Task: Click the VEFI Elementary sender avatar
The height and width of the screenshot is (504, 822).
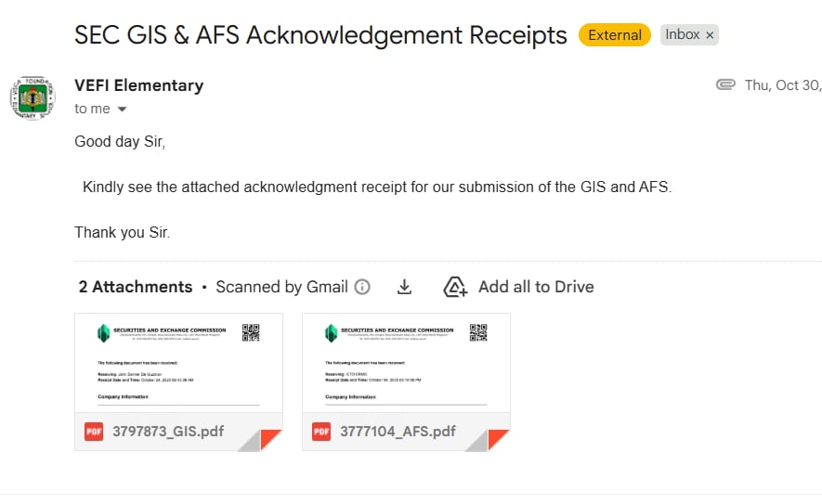Action: 33,99
